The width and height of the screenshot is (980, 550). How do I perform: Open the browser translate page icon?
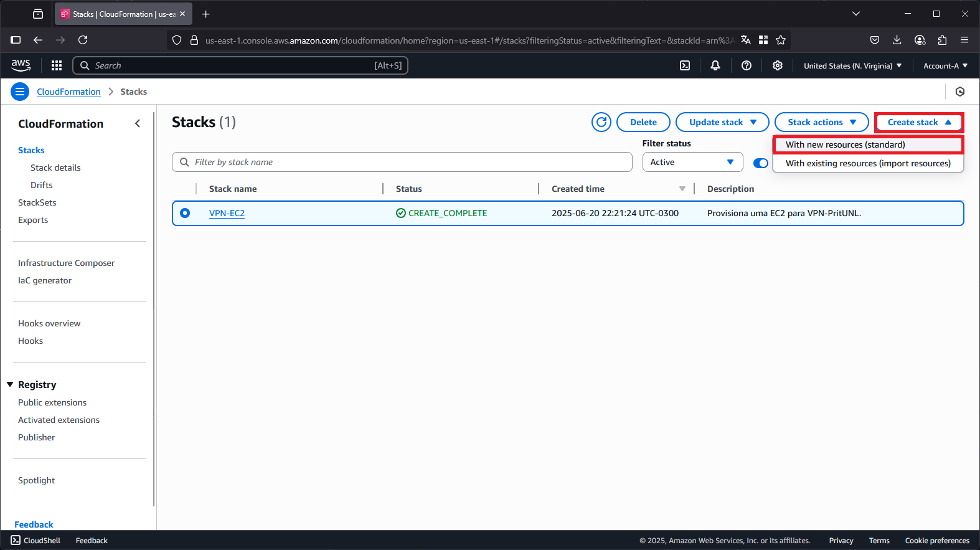click(746, 40)
